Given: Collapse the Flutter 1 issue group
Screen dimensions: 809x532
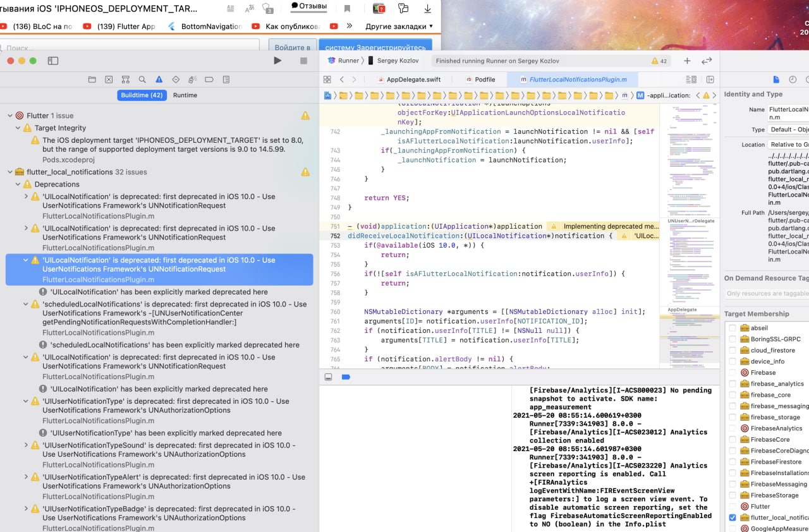Looking at the screenshot, I should [9, 116].
